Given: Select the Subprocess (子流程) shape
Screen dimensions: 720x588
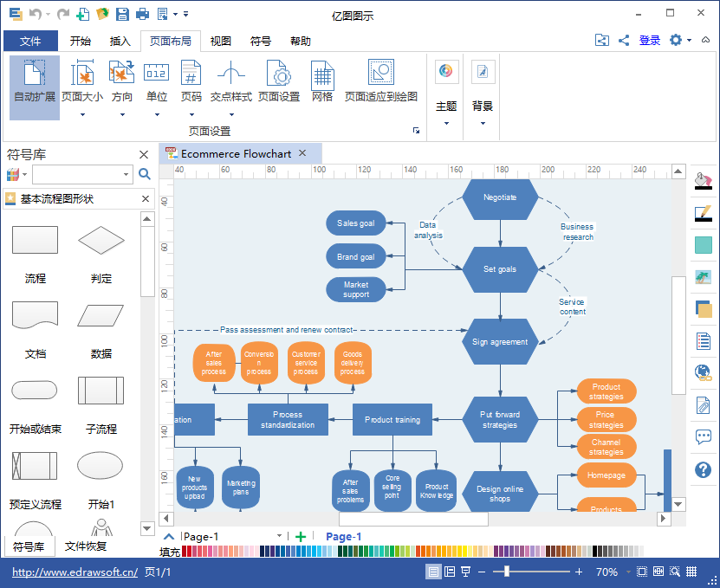Looking at the screenshot, I should 101,391.
